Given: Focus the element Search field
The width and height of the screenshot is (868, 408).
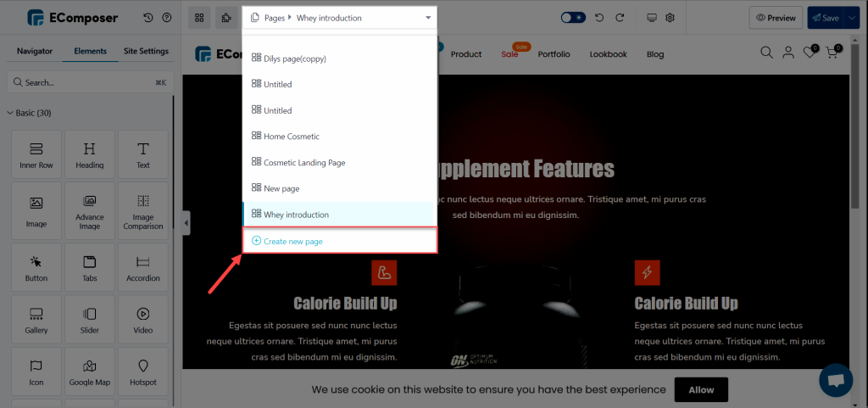Looking at the screenshot, I should 90,82.
